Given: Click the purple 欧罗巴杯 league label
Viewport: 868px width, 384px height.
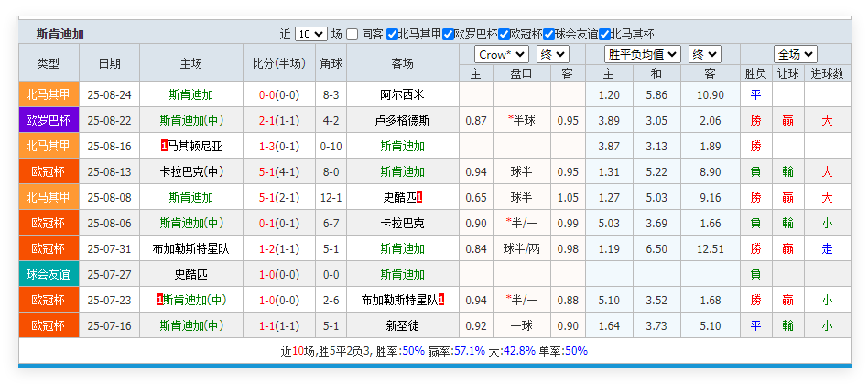Looking at the screenshot, I should (x=48, y=120).
